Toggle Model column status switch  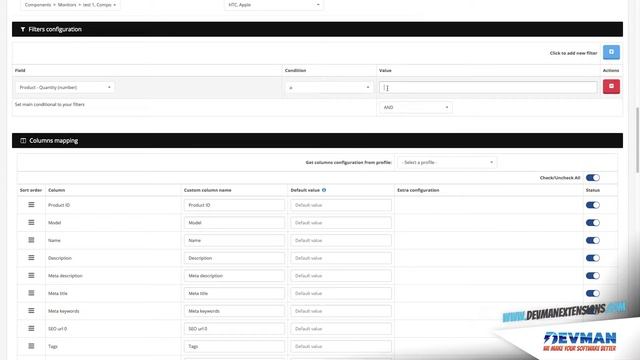(593, 222)
